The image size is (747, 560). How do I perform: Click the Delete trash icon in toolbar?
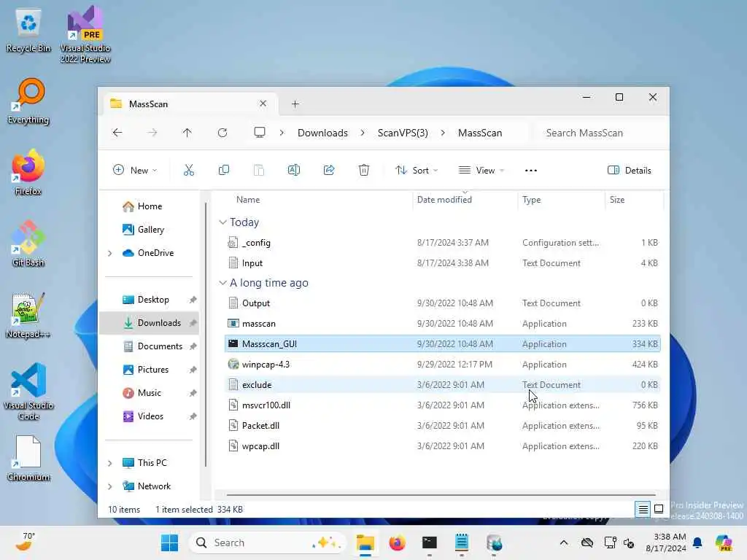click(363, 170)
